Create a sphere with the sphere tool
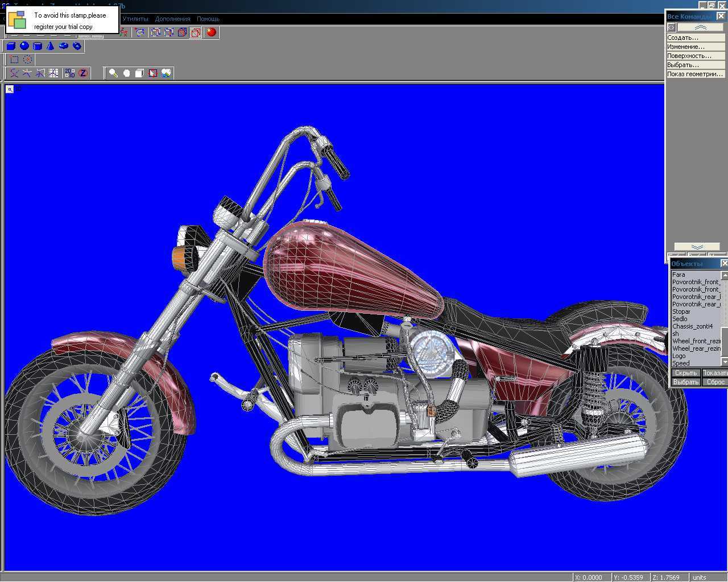This screenshot has width=728, height=582. 24,46
